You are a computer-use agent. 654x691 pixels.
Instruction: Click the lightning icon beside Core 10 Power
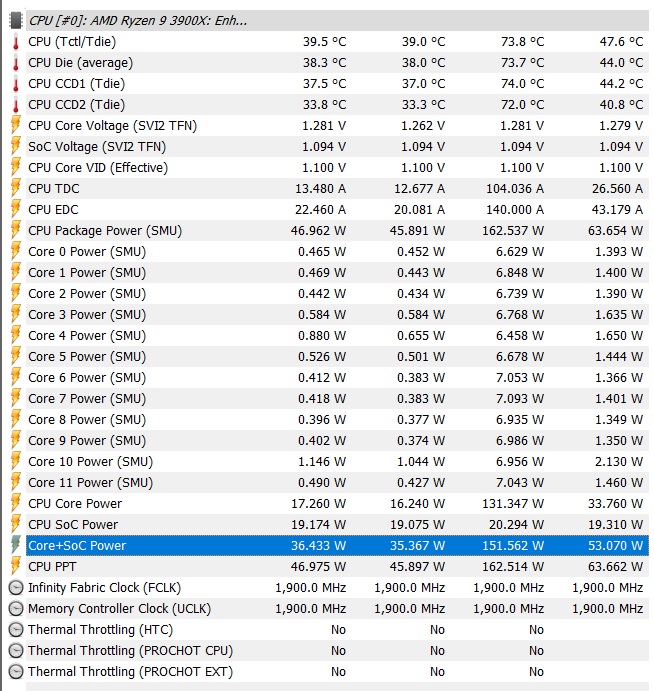click(x=15, y=462)
